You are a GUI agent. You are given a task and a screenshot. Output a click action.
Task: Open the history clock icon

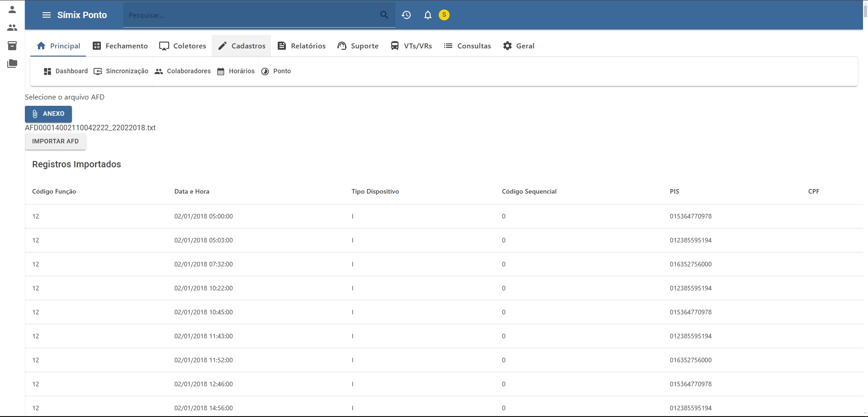click(x=406, y=15)
